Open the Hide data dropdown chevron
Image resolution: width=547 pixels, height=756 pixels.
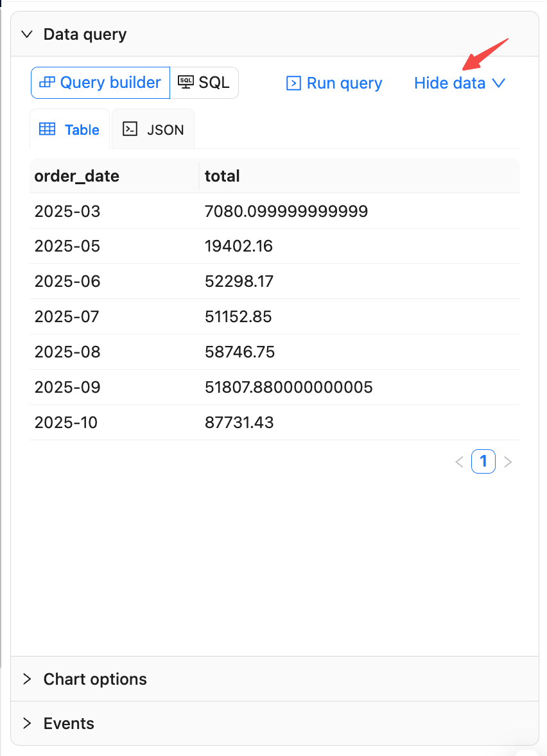[x=498, y=83]
